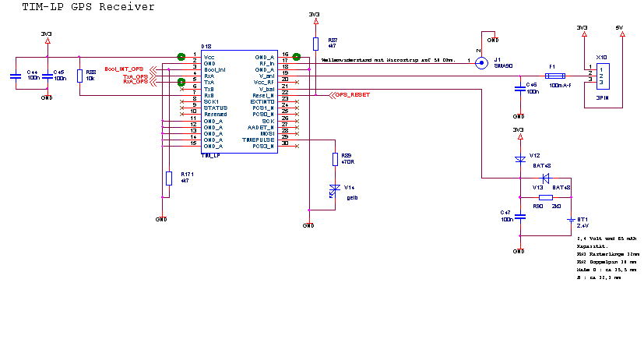Click the V14 yellow LED symbol

[x=334, y=191]
